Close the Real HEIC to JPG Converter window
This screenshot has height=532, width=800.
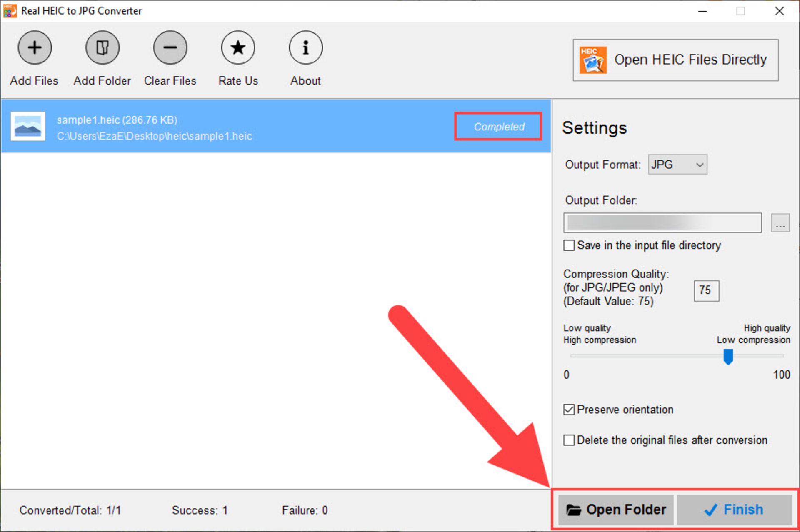[779, 11]
